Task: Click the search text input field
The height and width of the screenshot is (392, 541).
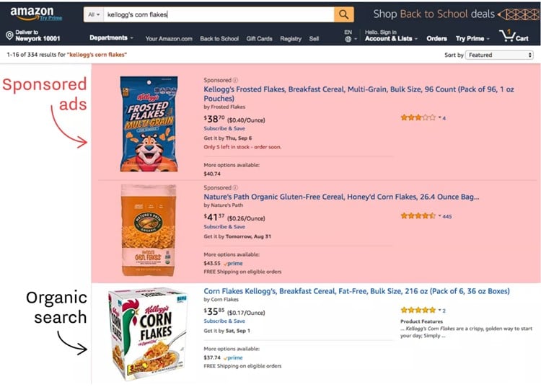Action: coord(216,14)
